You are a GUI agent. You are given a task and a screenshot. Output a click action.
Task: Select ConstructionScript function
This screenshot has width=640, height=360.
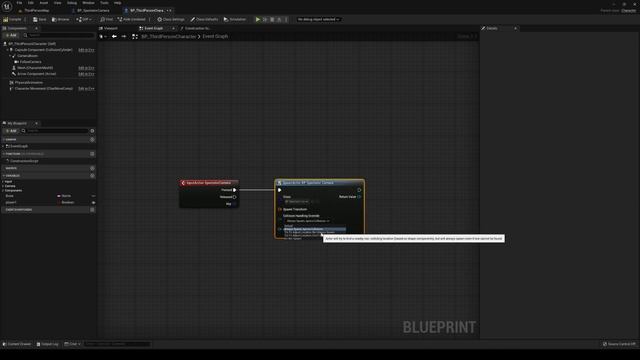point(24,161)
